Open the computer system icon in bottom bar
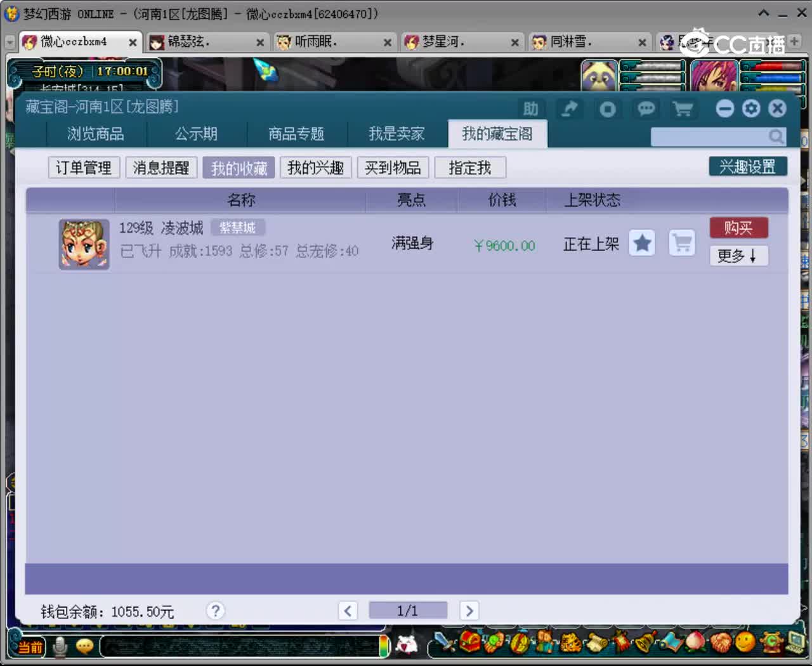Image resolution: width=812 pixels, height=666 pixels. pyautogui.click(x=796, y=642)
